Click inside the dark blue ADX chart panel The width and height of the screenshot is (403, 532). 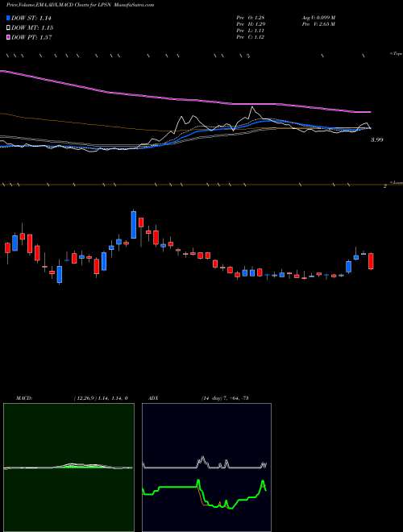click(x=206, y=468)
